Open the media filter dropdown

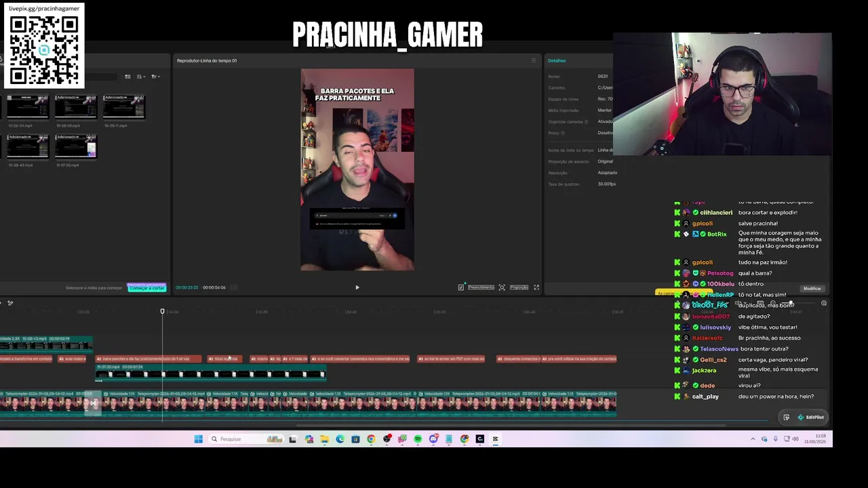pos(155,77)
